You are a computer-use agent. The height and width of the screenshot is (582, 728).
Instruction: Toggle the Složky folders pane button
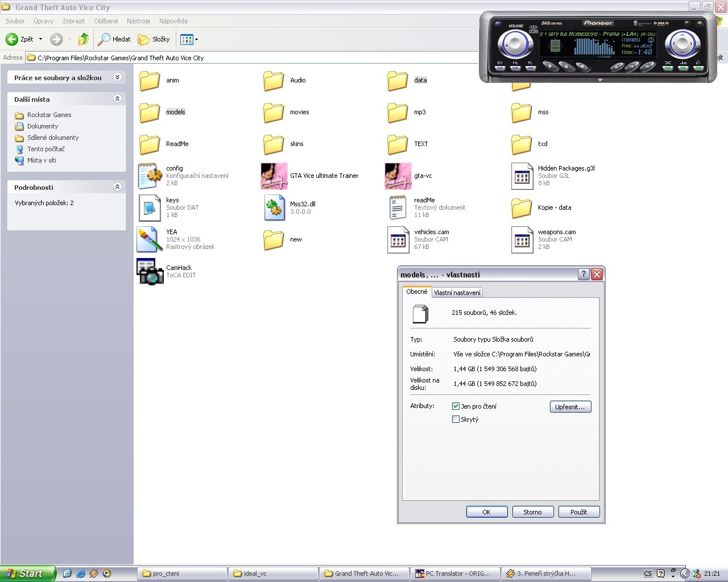click(x=154, y=39)
